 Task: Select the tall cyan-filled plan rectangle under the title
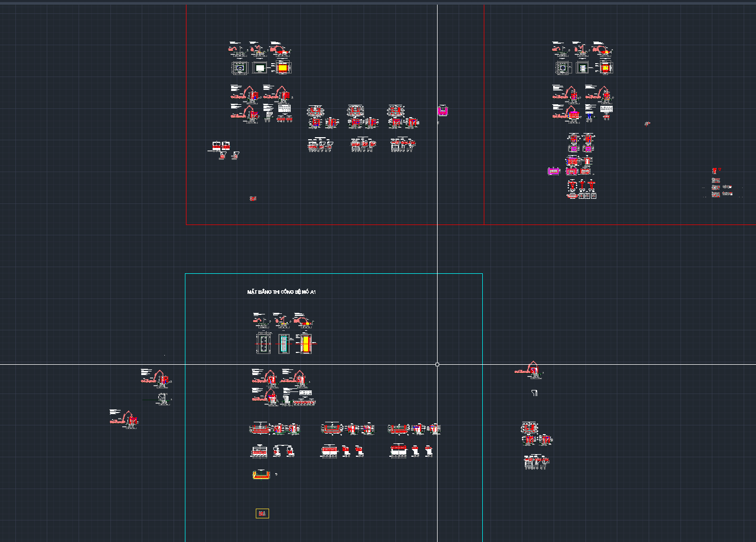284,344
